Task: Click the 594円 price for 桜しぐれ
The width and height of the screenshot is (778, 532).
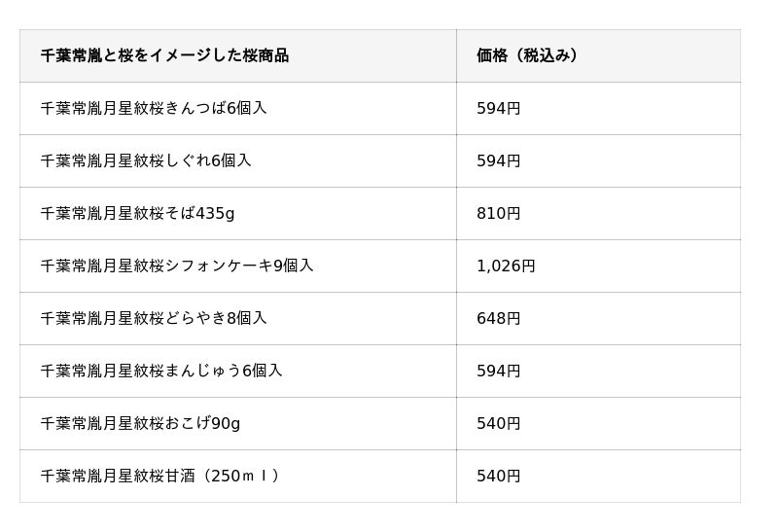Action: click(499, 160)
